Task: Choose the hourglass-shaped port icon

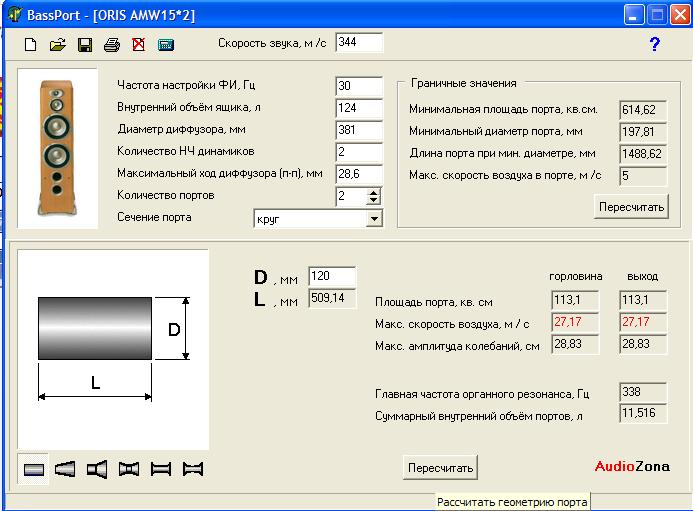Action: [129, 468]
